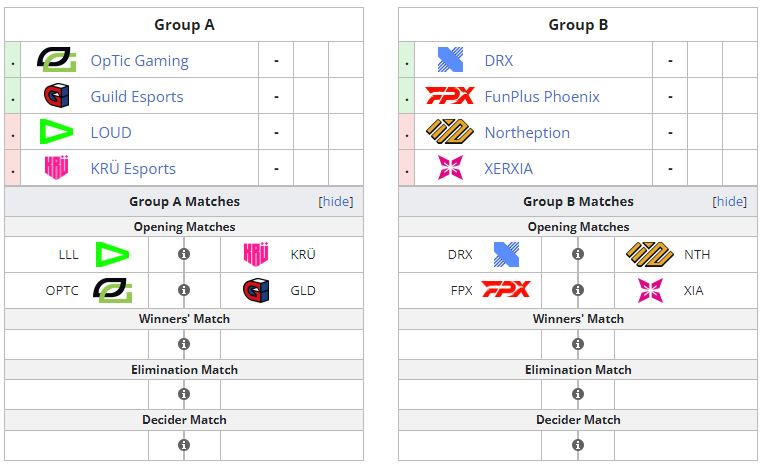Open info for LLL vs KRÜ match

pos(184,254)
